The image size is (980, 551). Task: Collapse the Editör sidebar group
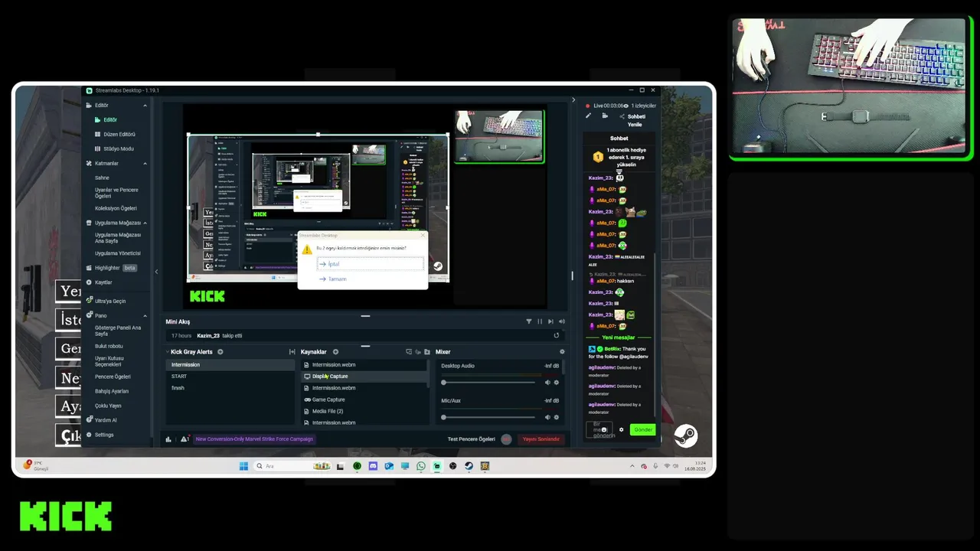click(x=145, y=105)
